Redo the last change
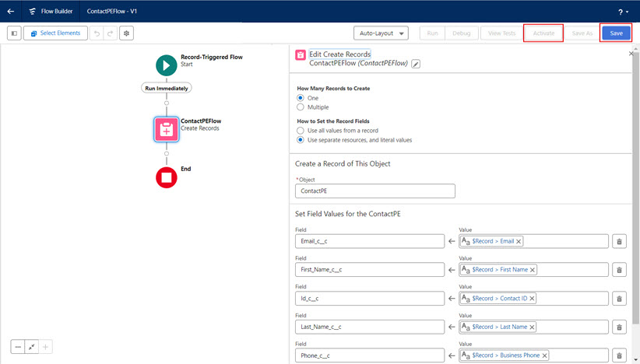The image size is (640, 364). [x=111, y=33]
